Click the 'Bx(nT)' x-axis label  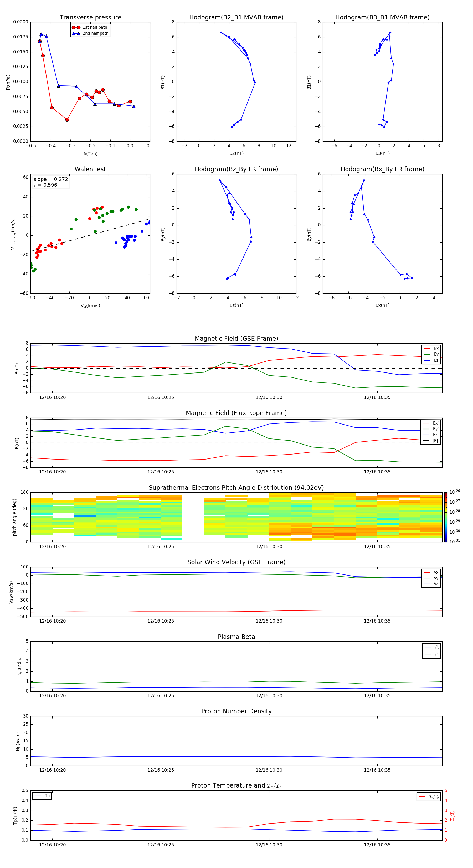(x=382, y=305)
